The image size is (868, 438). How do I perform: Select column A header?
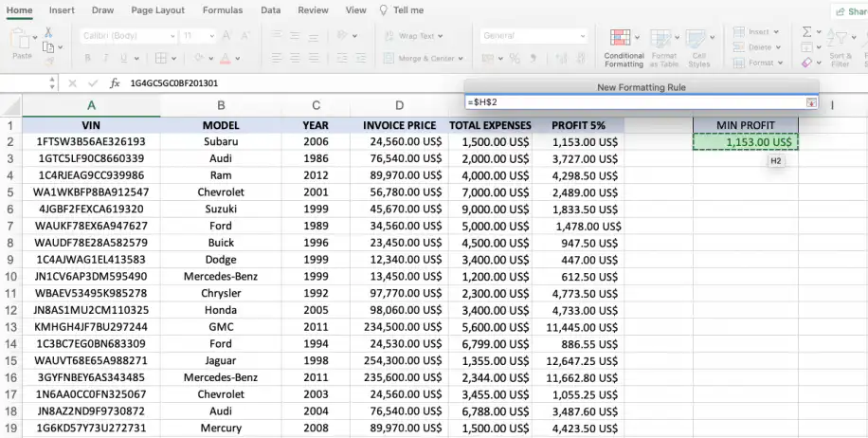(x=91, y=105)
